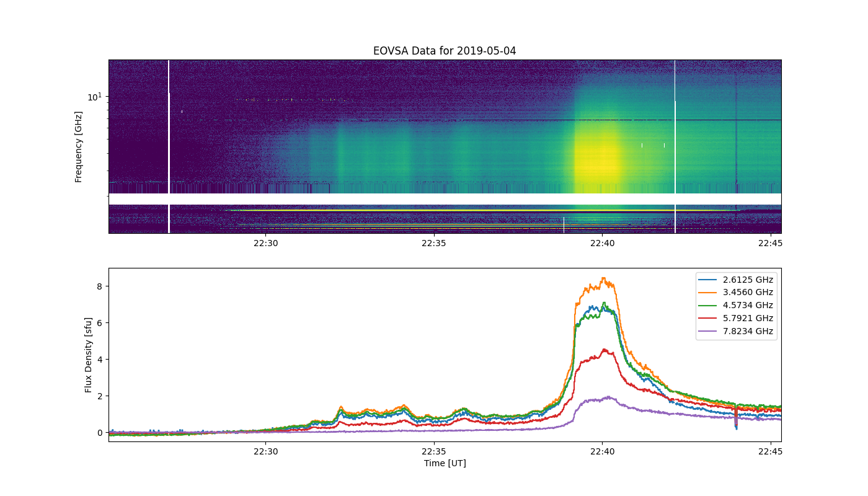
Task: Click the 22:40 tick label under spectrogram
Action: [x=602, y=243]
